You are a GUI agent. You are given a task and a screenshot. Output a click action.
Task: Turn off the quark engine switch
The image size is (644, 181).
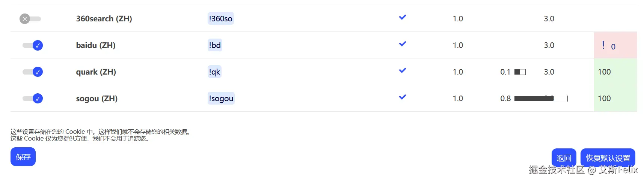click(33, 72)
